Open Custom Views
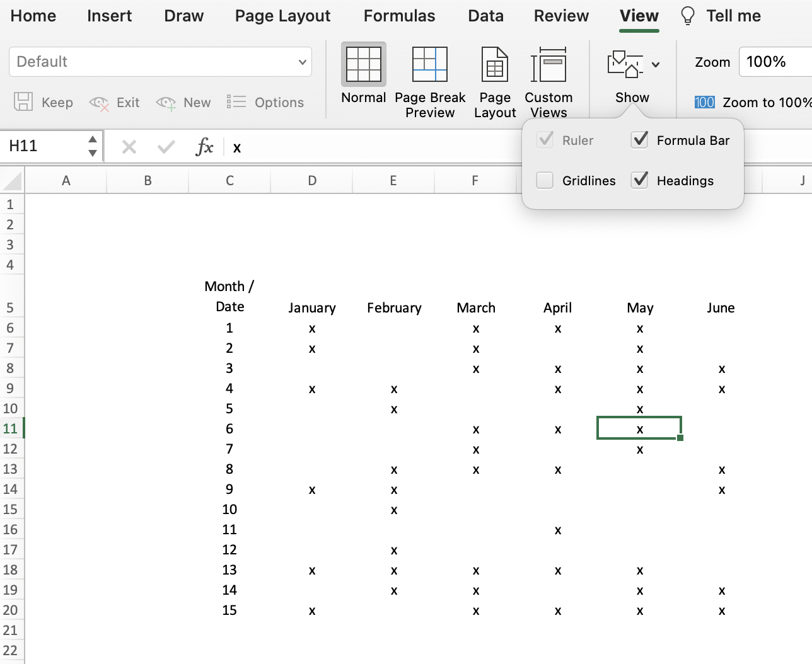The width and height of the screenshot is (812, 664). point(548,82)
